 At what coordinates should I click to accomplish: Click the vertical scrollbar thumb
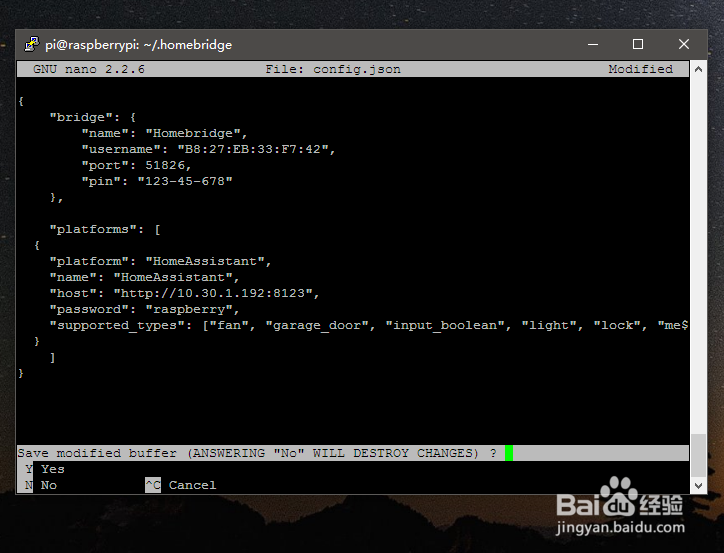(698, 456)
